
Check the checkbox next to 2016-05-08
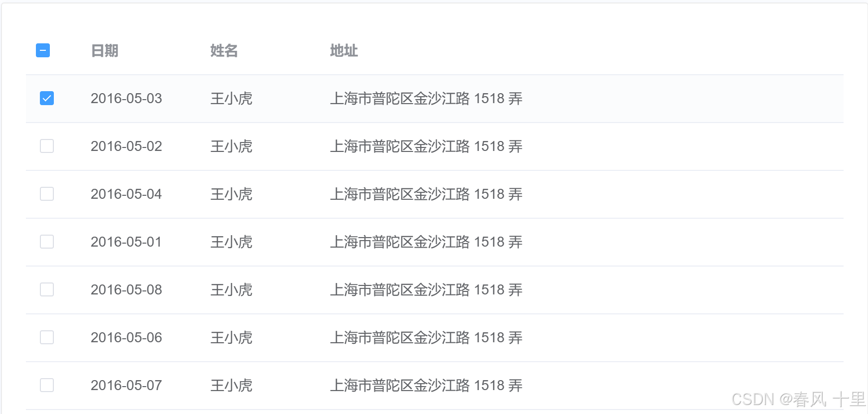[x=46, y=289]
